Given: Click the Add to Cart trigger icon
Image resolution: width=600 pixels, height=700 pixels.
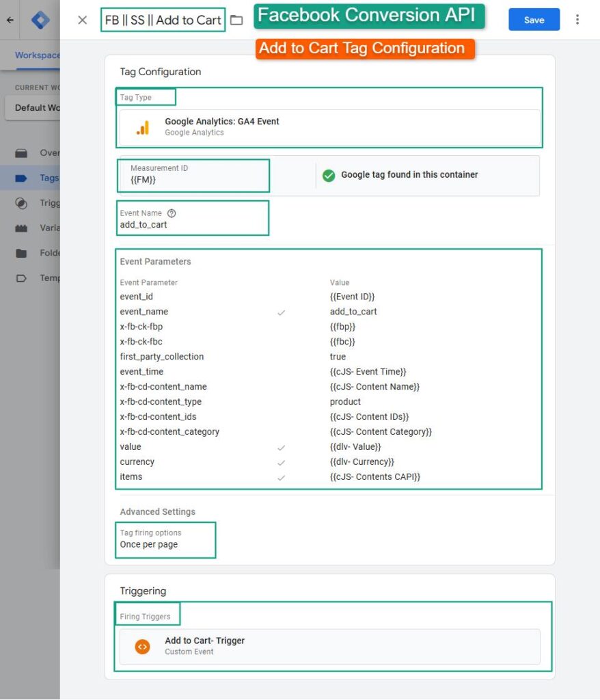Looking at the screenshot, I should [142, 647].
